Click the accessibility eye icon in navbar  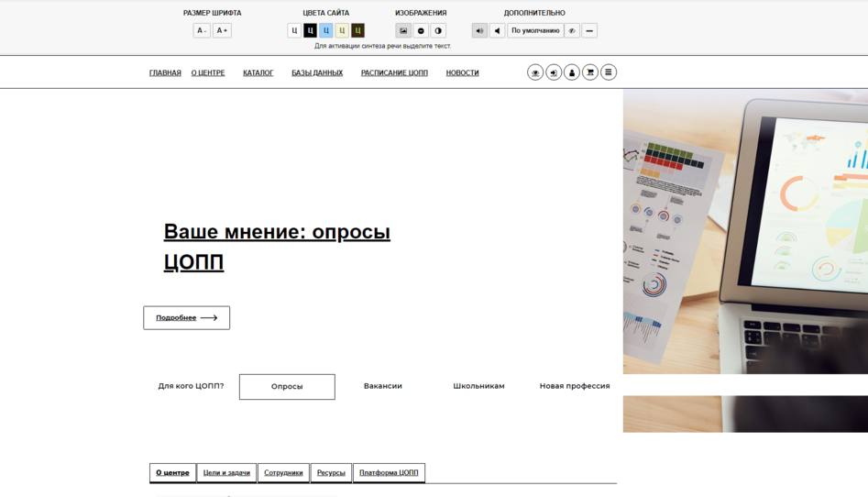pyautogui.click(x=535, y=72)
